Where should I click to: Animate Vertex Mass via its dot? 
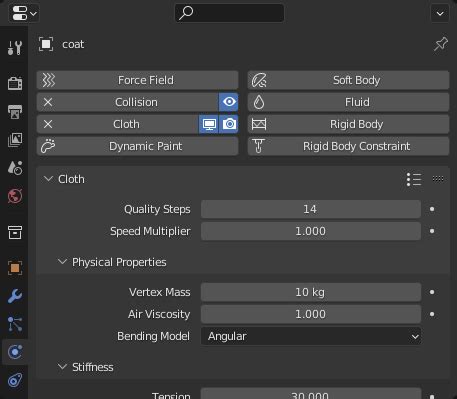click(x=432, y=292)
